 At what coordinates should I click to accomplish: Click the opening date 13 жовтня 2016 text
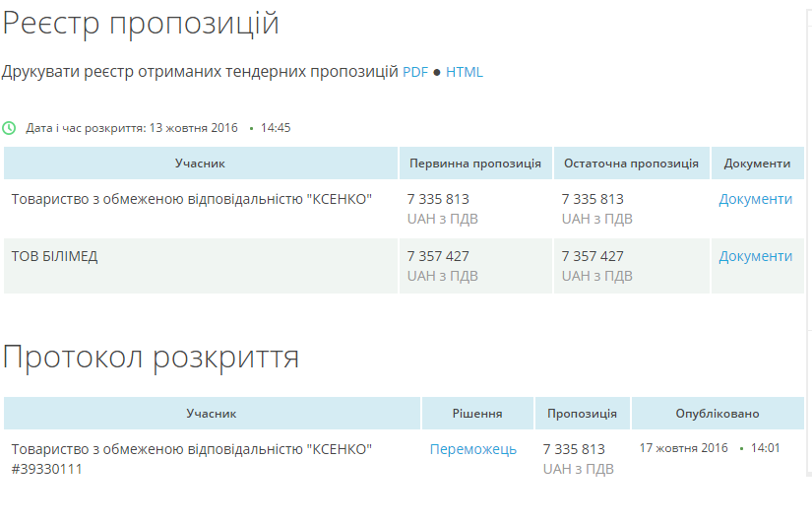pyautogui.click(x=193, y=128)
